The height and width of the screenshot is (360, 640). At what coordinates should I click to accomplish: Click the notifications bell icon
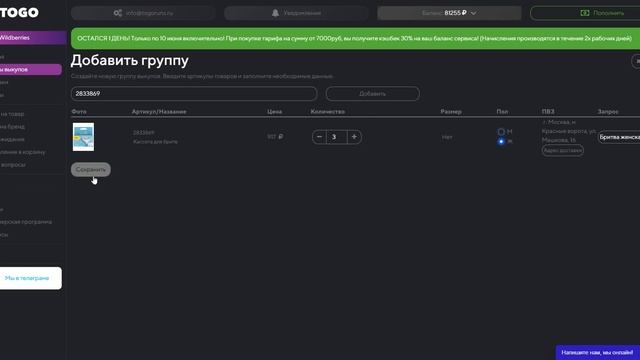click(x=276, y=13)
